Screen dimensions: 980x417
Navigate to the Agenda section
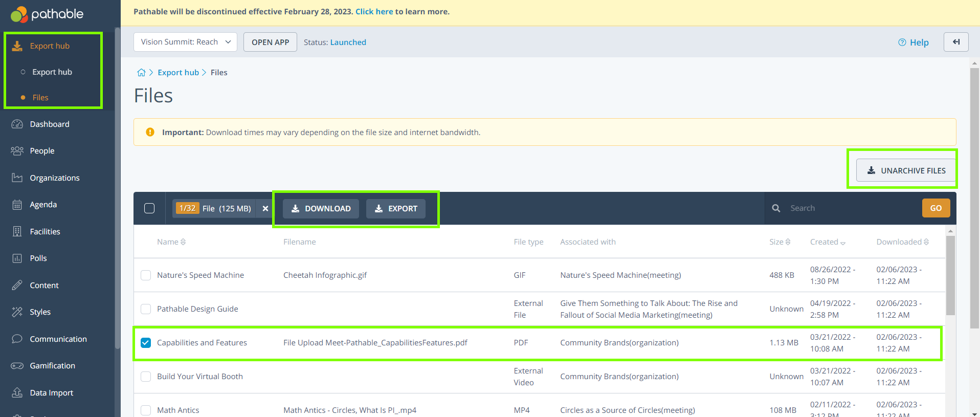point(43,205)
